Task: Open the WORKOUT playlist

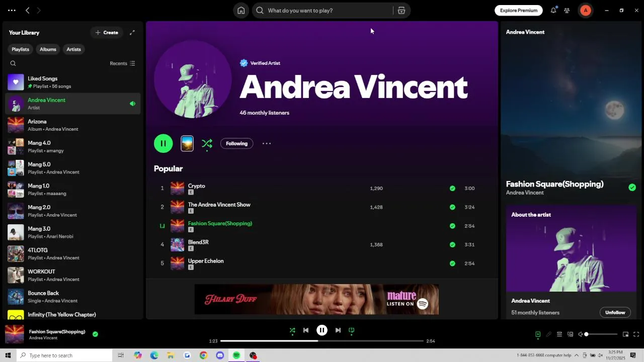Action: [73, 275]
